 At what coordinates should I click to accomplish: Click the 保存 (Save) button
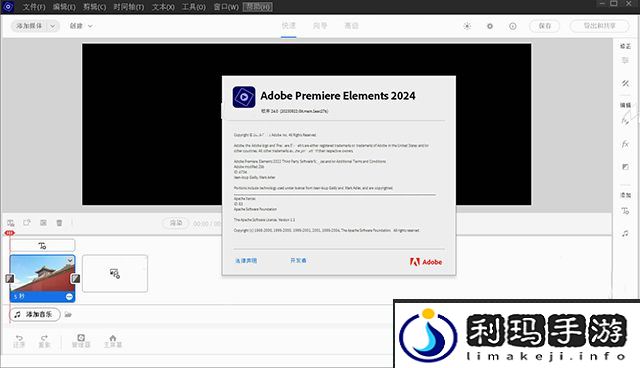(x=544, y=26)
